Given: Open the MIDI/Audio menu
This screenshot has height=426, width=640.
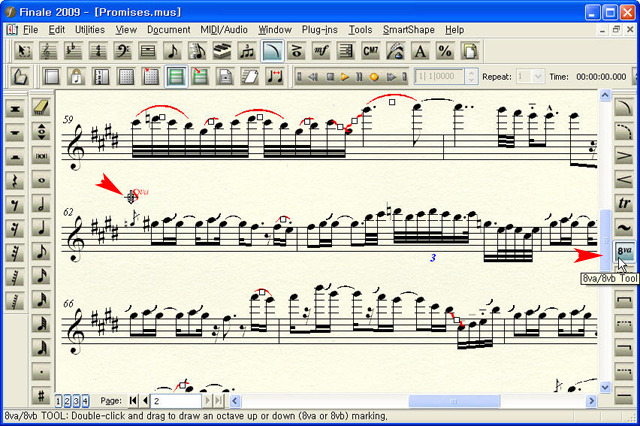Looking at the screenshot, I should click(224, 30).
